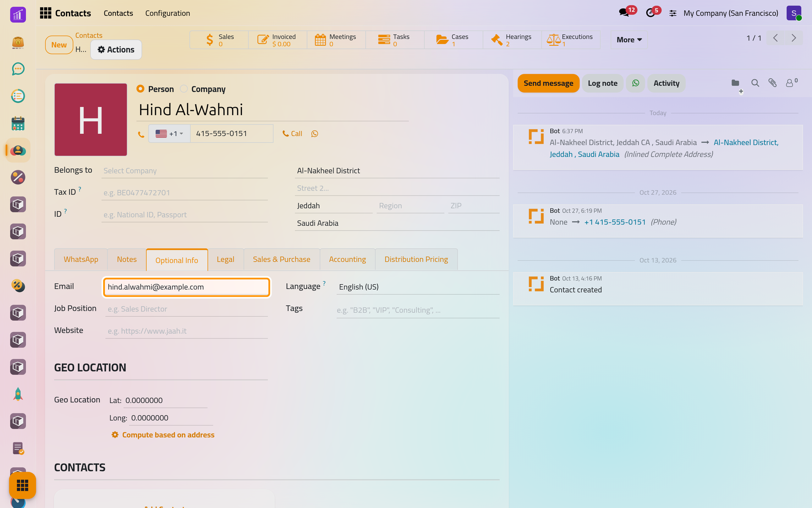Image resolution: width=812 pixels, height=508 pixels.
Task: Open the Hearings smart button
Action: 512,40
